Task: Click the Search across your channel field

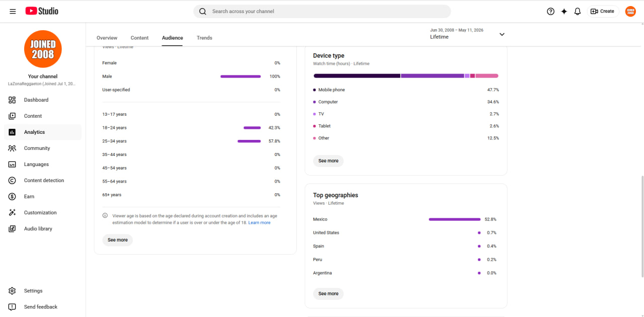Action: (x=322, y=11)
